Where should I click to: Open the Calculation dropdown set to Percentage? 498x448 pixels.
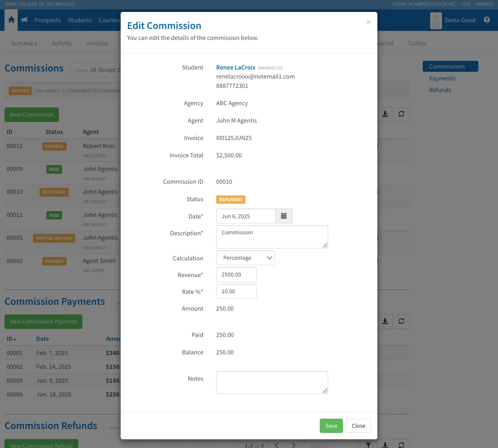(x=245, y=258)
